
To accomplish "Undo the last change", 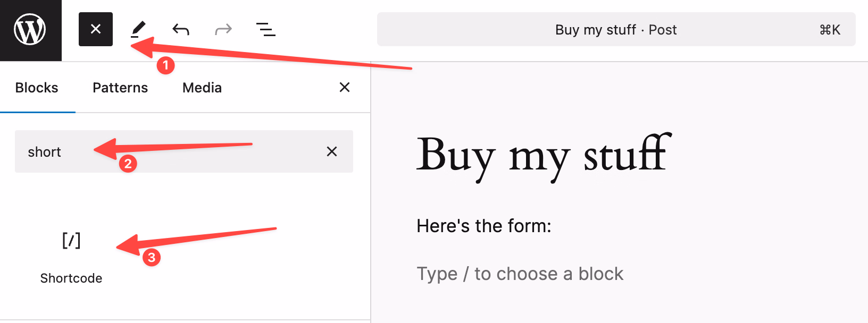I will click(x=181, y=29).
